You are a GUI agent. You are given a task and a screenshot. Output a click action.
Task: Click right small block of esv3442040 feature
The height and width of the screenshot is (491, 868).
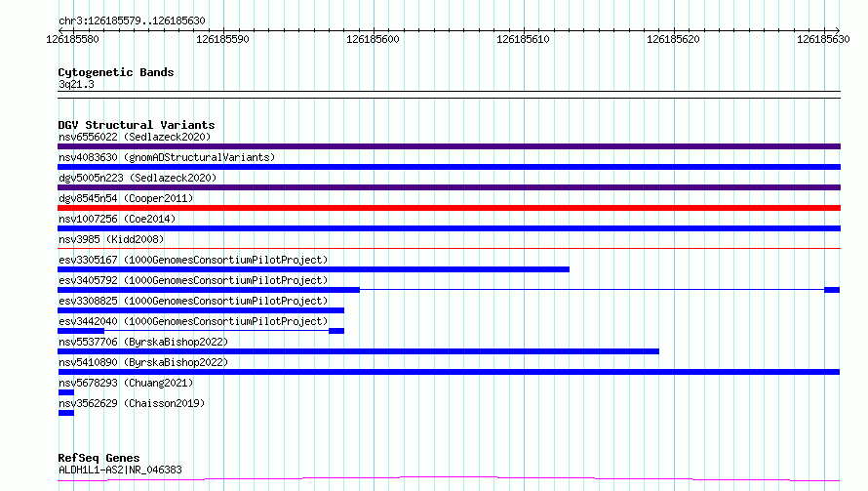(336, 331)
